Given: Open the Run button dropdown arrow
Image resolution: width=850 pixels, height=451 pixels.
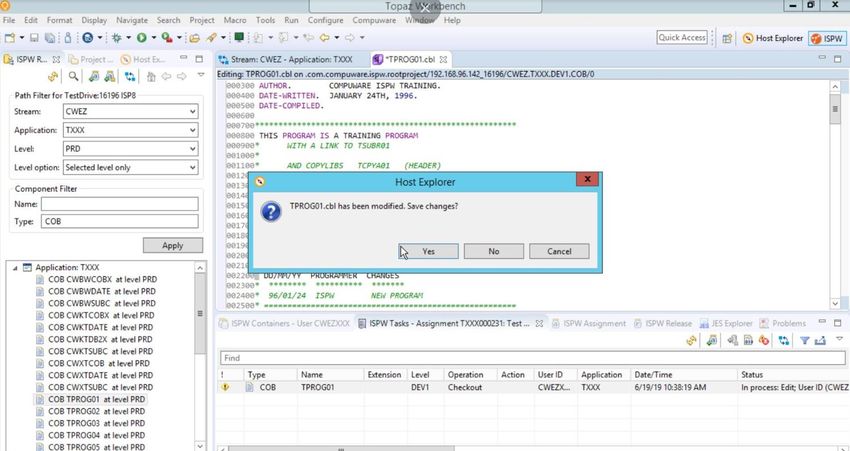Looking at the screenshot, I should click(x=154, y=38).
